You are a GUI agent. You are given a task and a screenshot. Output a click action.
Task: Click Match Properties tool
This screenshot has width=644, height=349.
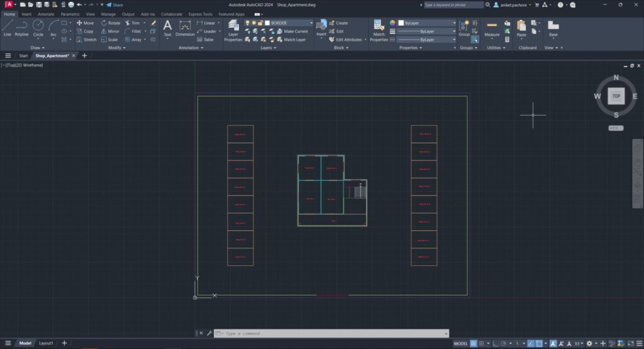(379, 31)
